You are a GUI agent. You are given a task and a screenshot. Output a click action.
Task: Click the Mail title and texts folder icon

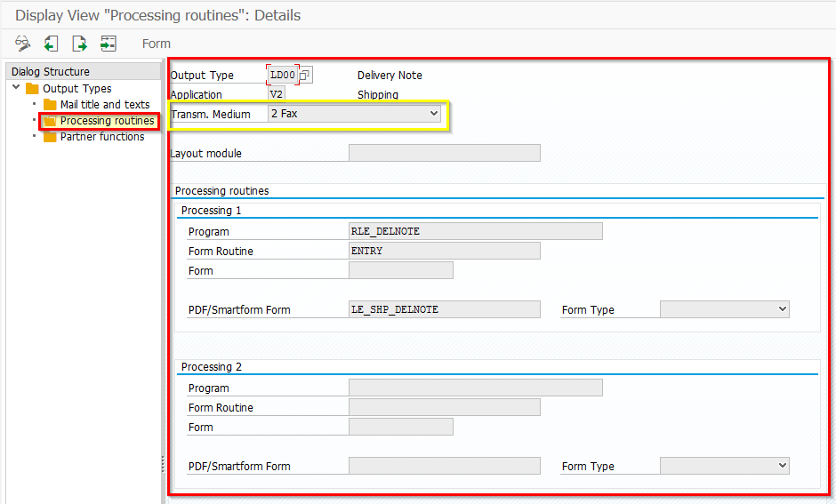pyautogui.click(x=50, y=104)
